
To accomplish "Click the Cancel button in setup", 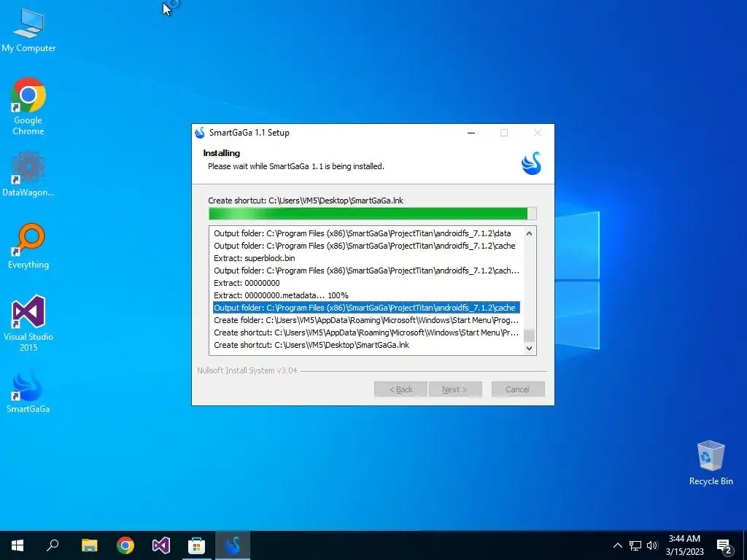I will (518, 389).
